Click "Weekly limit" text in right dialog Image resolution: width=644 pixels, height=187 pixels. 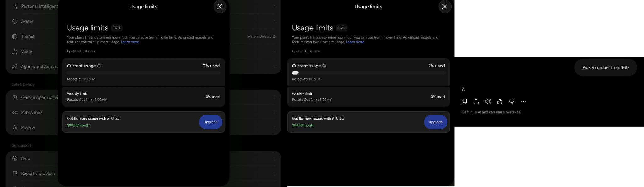(x=302, y=94)
